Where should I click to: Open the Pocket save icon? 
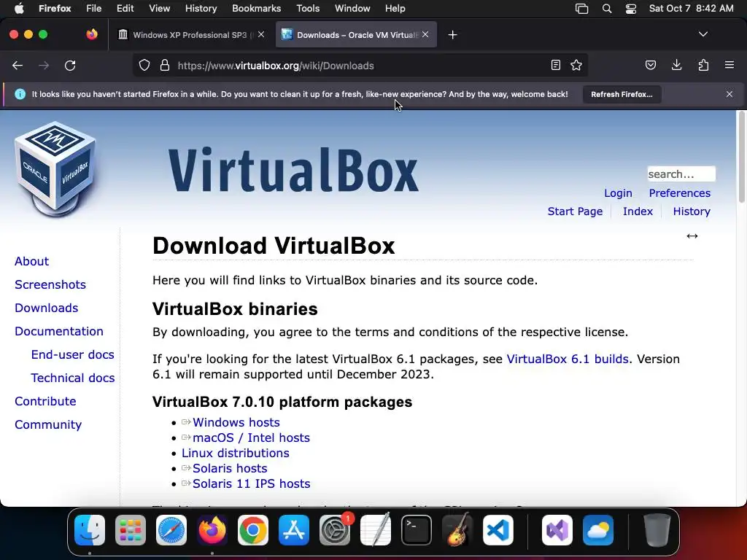pyautogui.click(x=650, y=65)
